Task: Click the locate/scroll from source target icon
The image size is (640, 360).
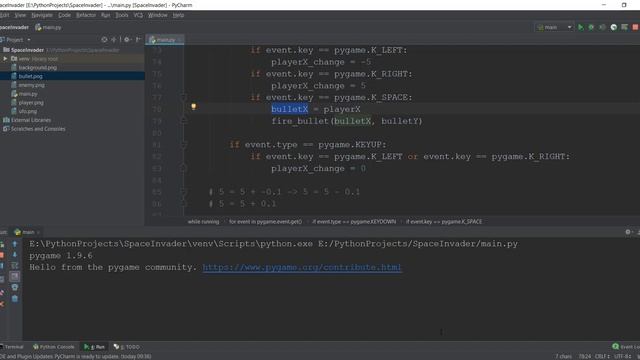Action: pos(104,40)
